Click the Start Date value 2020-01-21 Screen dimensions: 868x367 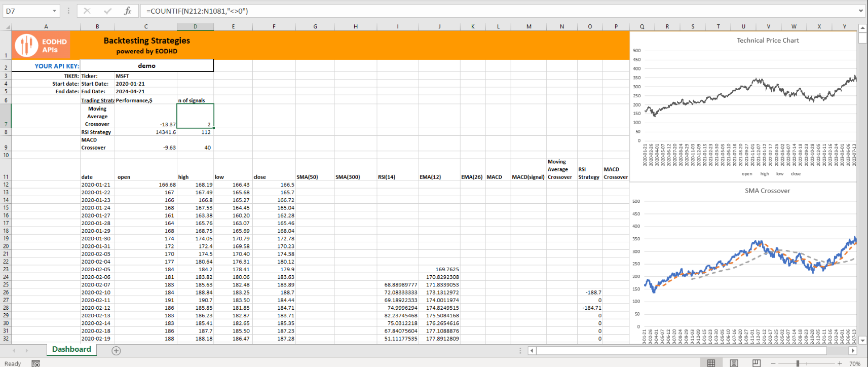(x=145, y=84)
